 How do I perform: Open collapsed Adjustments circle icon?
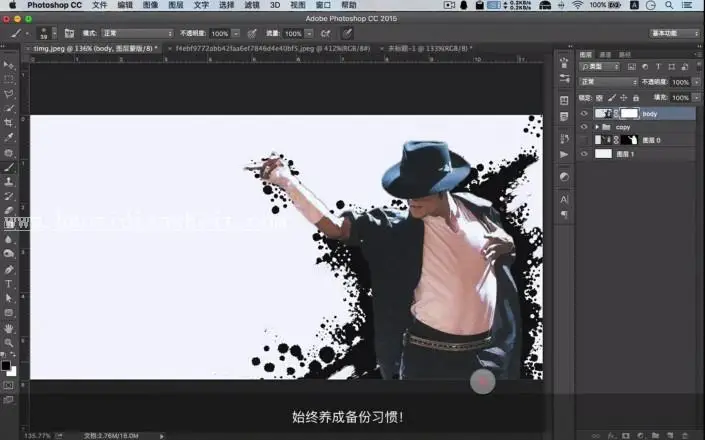point(564,177)
